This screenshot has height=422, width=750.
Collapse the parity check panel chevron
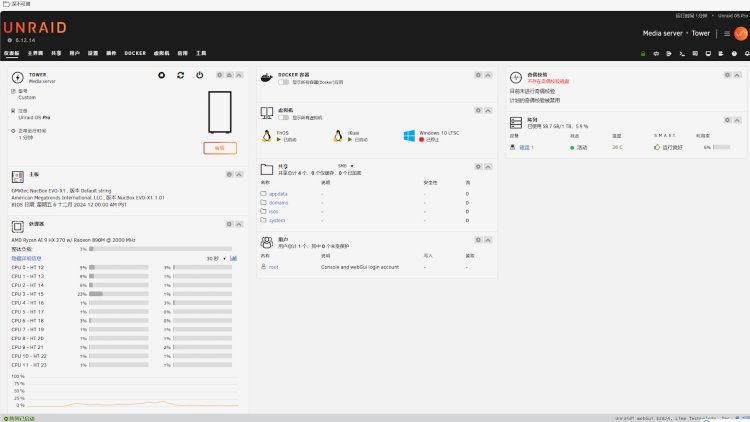(738, 75)
